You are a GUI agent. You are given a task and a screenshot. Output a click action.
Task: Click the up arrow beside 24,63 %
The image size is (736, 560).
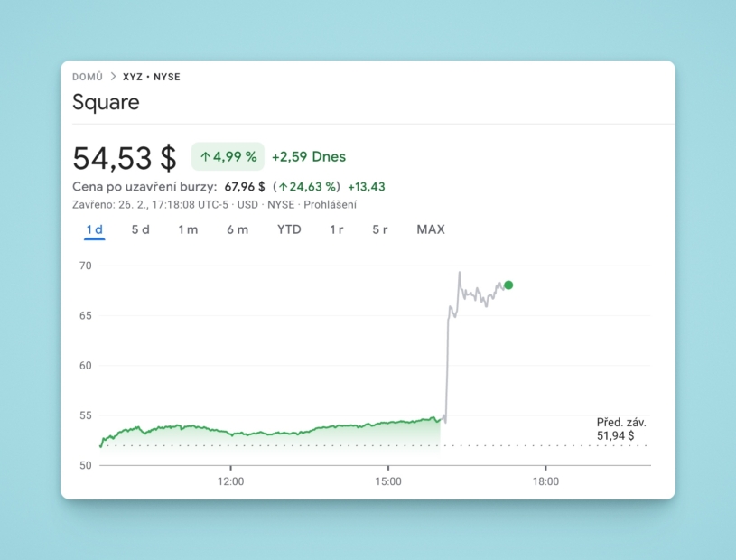[x=283, y=187]
